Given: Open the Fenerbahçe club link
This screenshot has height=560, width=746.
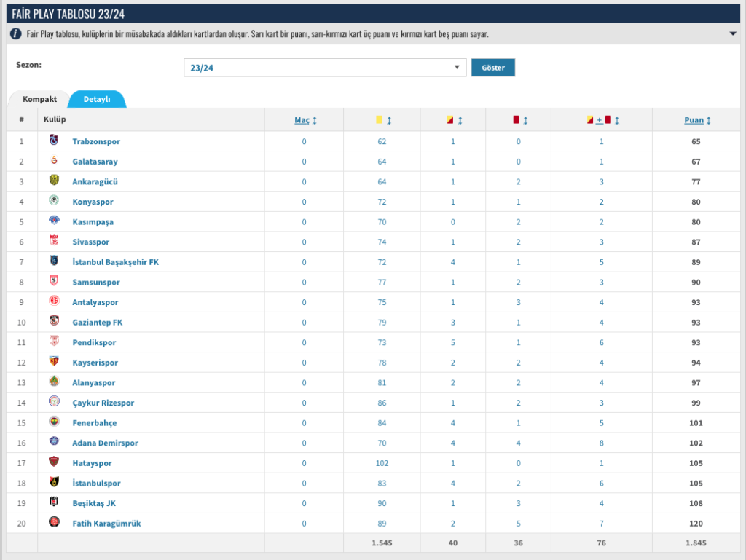Looking at the screenshot, I should [x=94, y=423].
